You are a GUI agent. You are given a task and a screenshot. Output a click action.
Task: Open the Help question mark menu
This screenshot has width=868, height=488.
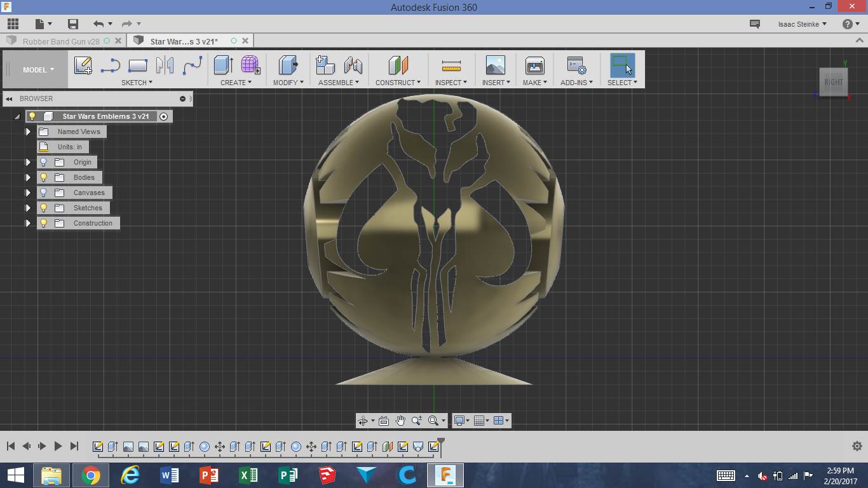tap(851, 24)
